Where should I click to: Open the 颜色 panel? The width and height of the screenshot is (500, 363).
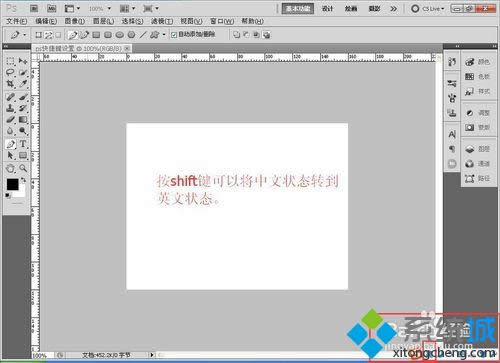click(478, 62)
